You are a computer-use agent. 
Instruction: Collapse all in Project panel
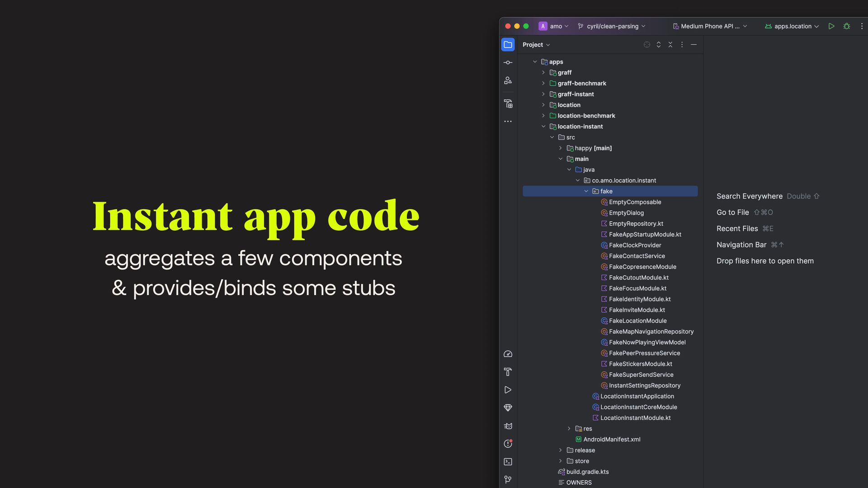pos(670,45)
